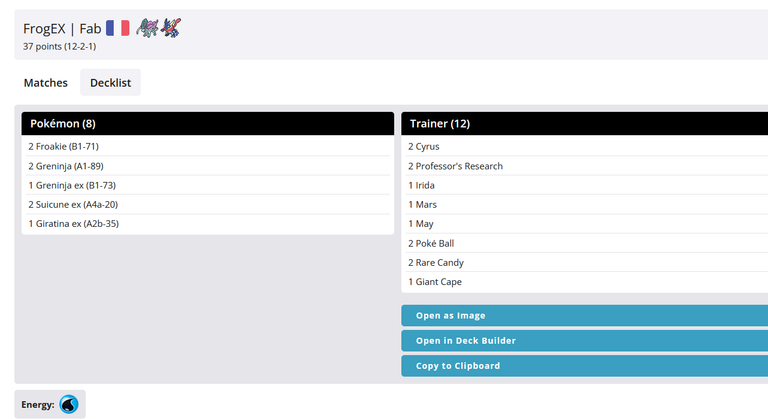Click Open in Deck Builder button
Image resolution: width=768 pixels, height=419 pixels.
584,341
